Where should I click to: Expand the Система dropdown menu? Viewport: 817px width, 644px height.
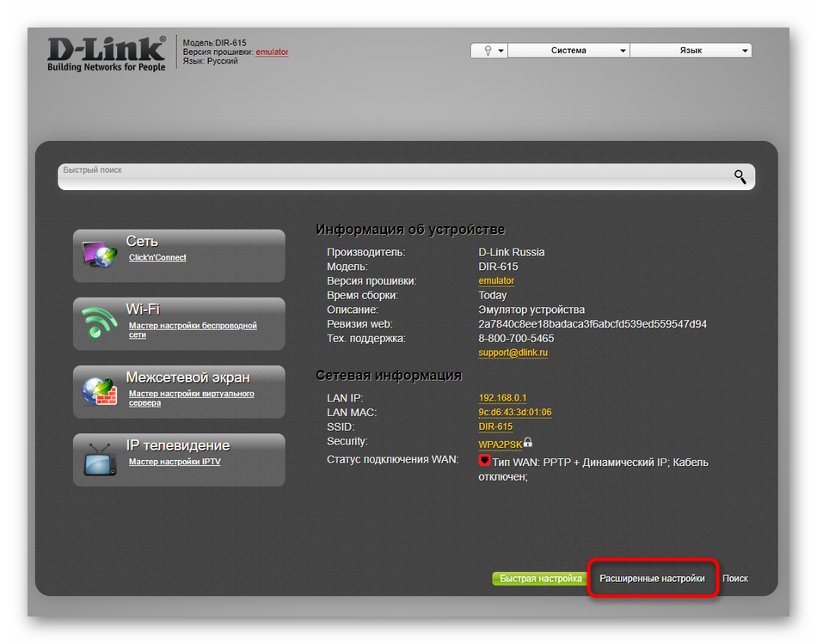click(x=568, y=51)
